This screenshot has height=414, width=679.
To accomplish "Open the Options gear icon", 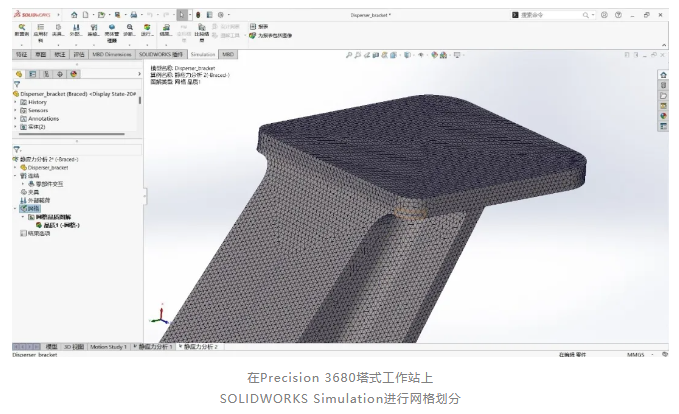I will pyautogui.click(x=221, y=15).
